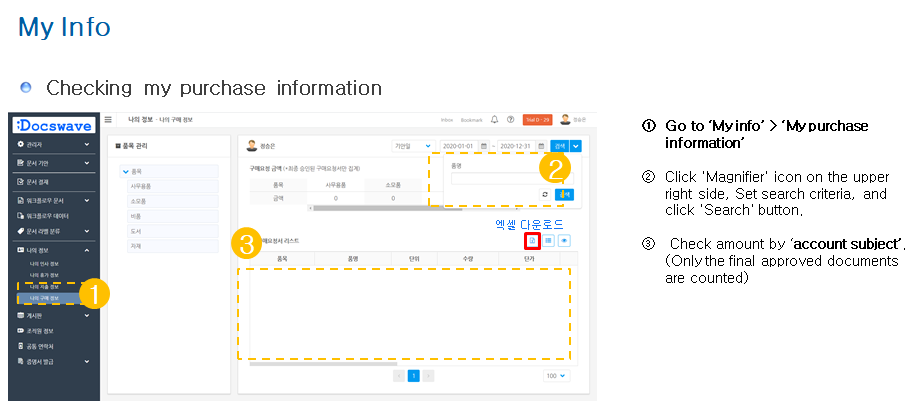Click the end date field 2020-12-31
The image size is (919, 401).
(516, 146)
